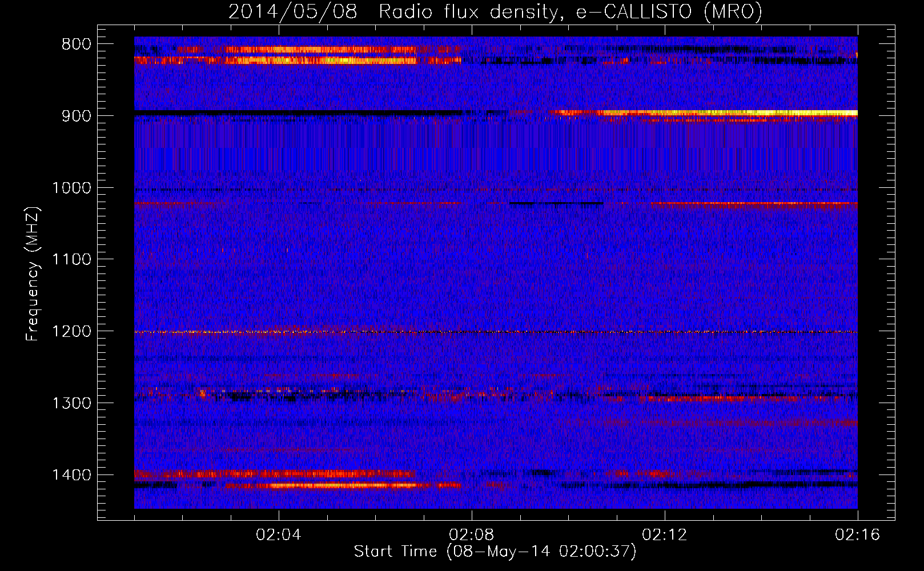Select the 1300 frequency tick label
This screenshot has width=924, height=571.
71,403
